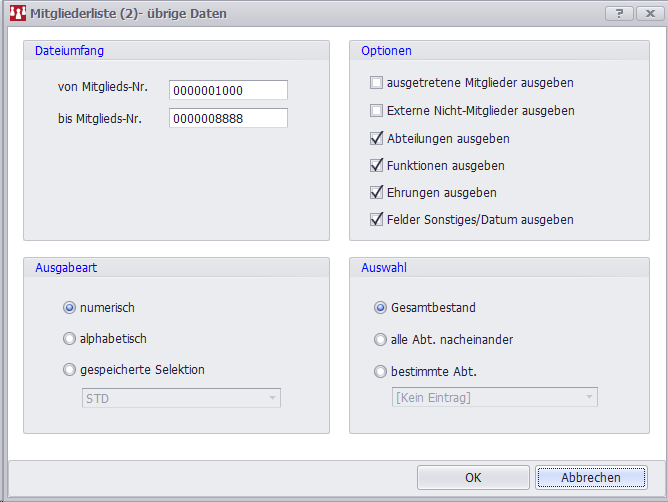Select Gesamtbestand radio option
Viewport: 668px width, 502px height.
(380, 308)
